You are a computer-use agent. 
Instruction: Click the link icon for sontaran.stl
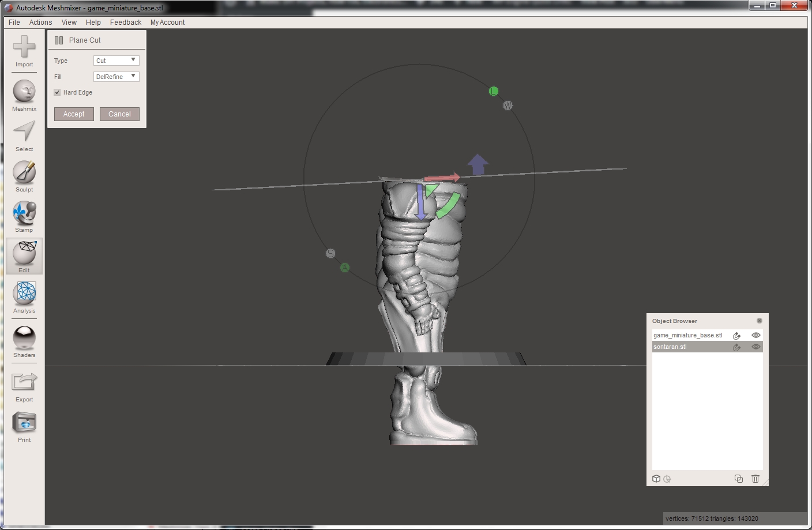click(736, 347)
